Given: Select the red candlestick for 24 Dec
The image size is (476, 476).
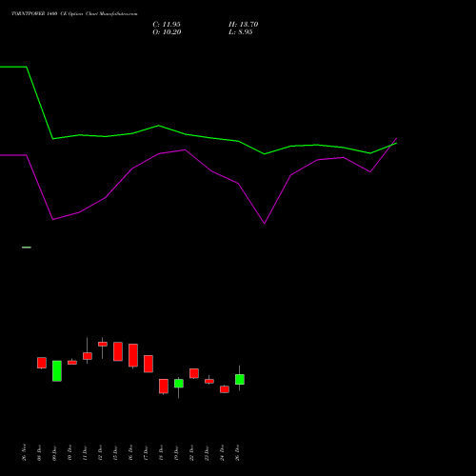Looking at the screenshot, I should coord(225,389).
